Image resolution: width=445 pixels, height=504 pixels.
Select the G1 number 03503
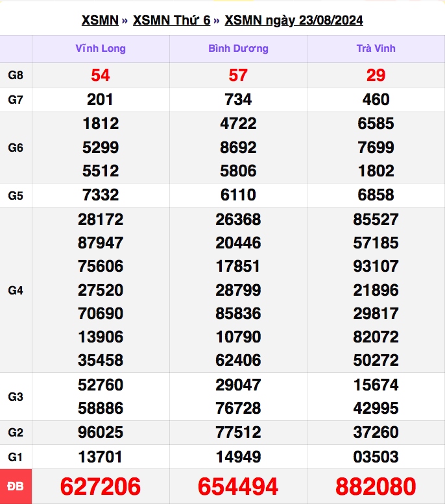coord(376,457)
